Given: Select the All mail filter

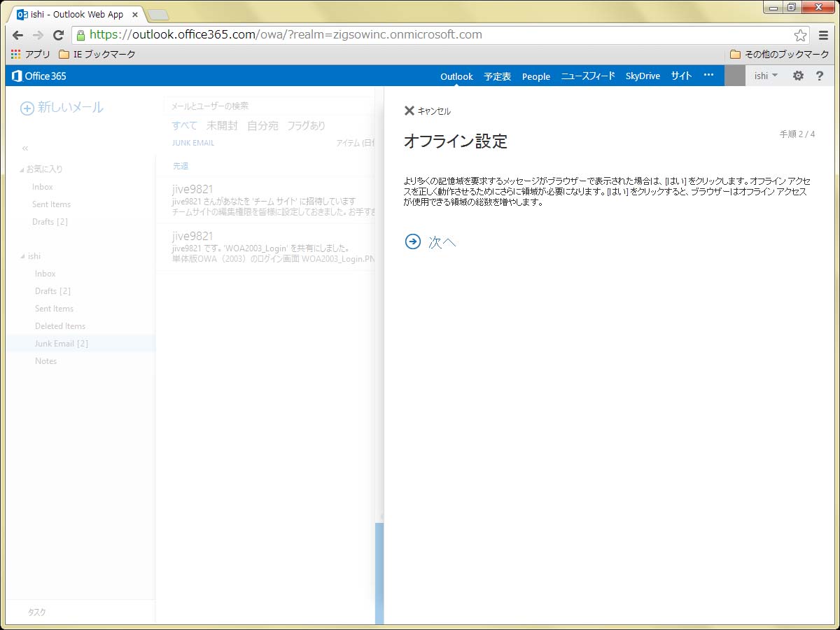Looking at the screenshot, I should point(185,126).
